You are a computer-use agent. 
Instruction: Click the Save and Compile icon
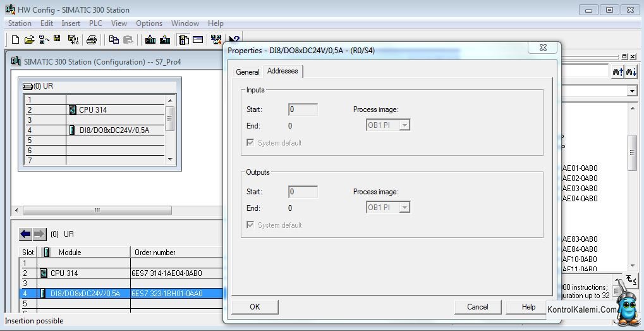[73, 39]
